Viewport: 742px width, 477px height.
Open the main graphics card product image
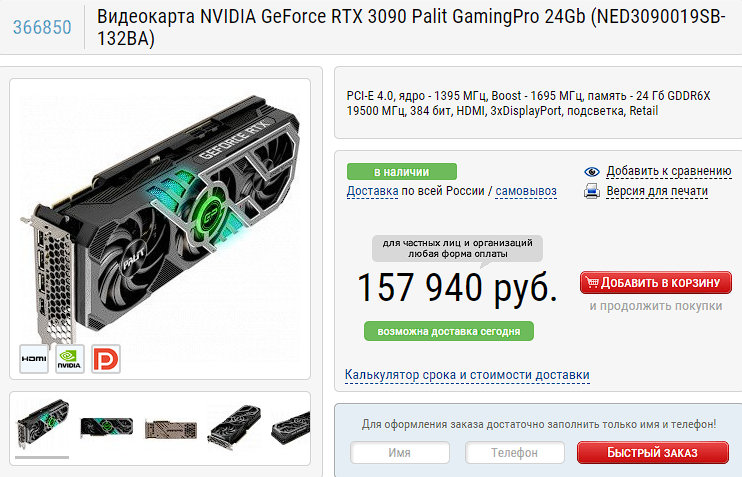coord(162,218)
